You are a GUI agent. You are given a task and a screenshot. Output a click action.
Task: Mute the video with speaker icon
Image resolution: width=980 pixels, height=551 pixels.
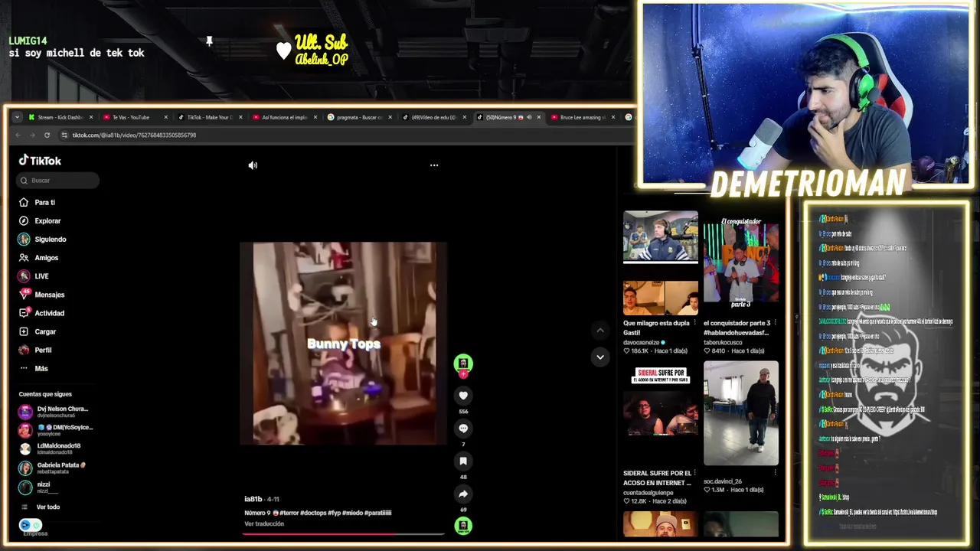click(x=253, y=165)
